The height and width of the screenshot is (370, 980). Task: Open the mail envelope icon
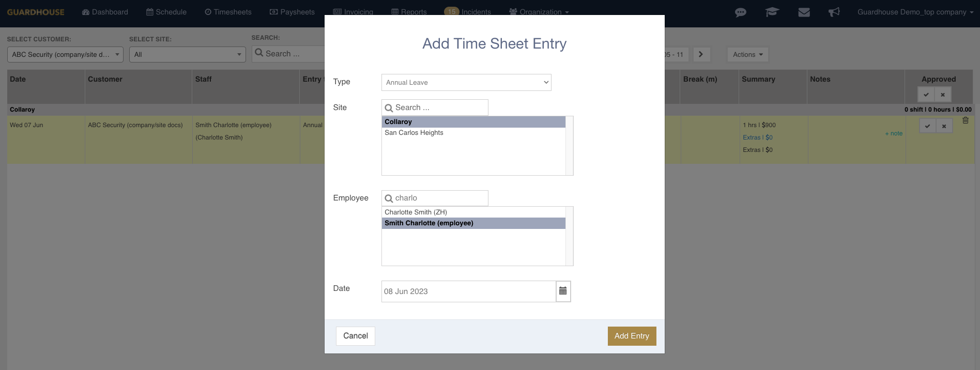(x=804, y=12)
